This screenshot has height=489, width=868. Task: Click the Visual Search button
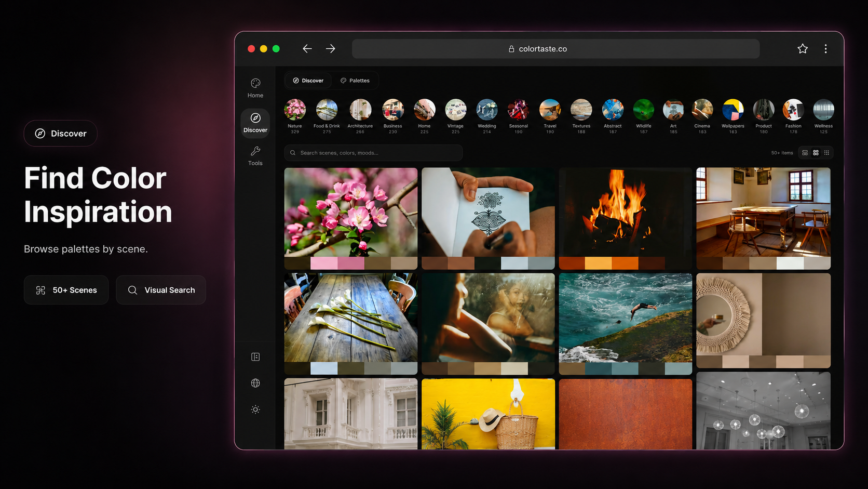161,290
